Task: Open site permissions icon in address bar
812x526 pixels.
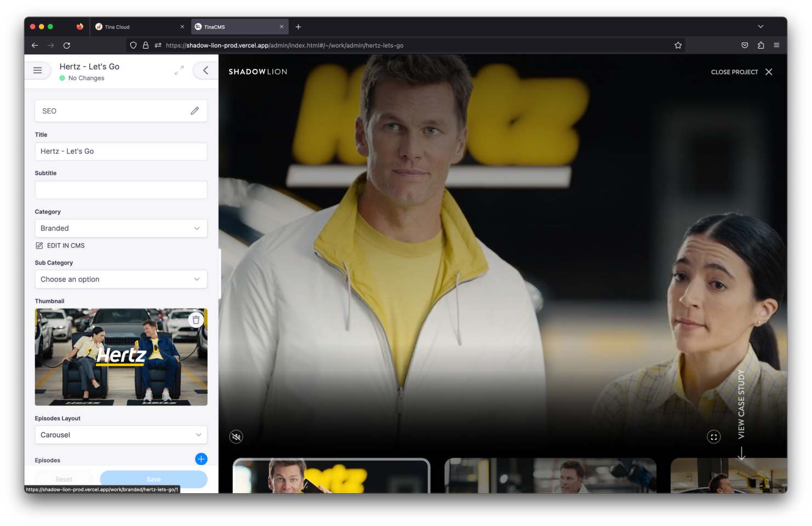Action: tap(158, 45)
